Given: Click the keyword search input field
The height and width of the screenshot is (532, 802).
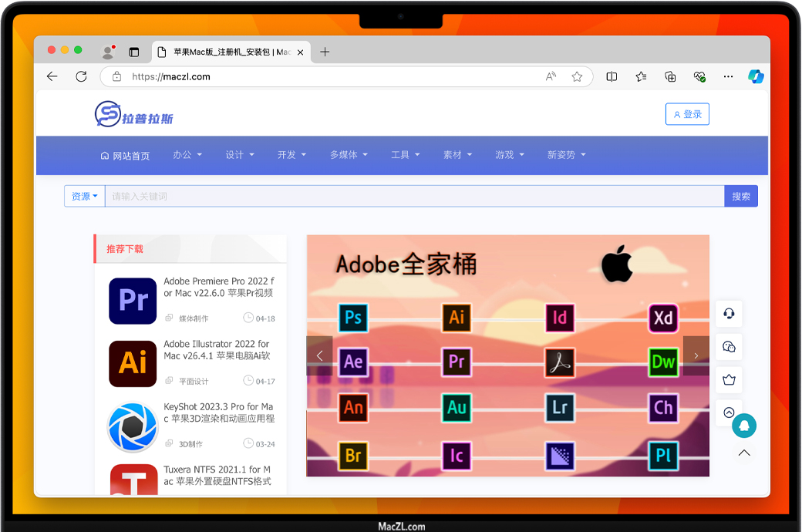Looking at the screenshot, I should point(414,197).
